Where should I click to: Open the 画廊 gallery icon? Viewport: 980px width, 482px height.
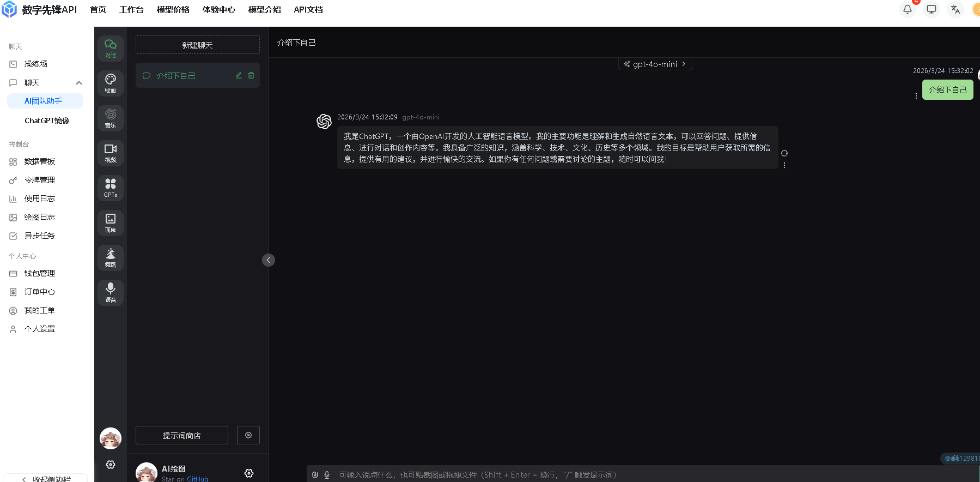(x=111, y=223)
